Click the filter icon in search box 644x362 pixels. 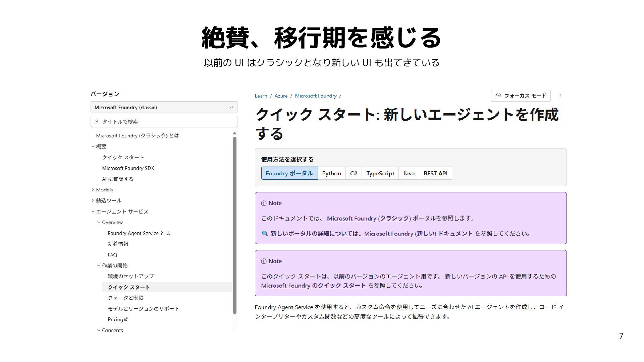96,122
